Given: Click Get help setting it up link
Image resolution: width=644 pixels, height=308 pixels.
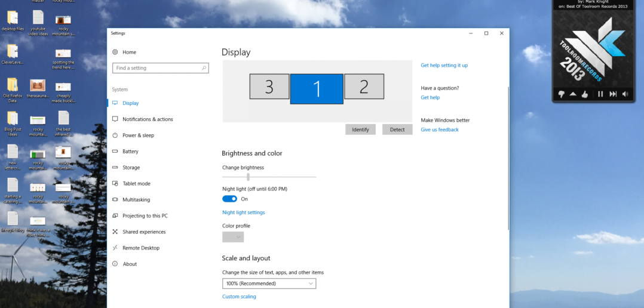Looking at the screenshot, I should [444, 65].
